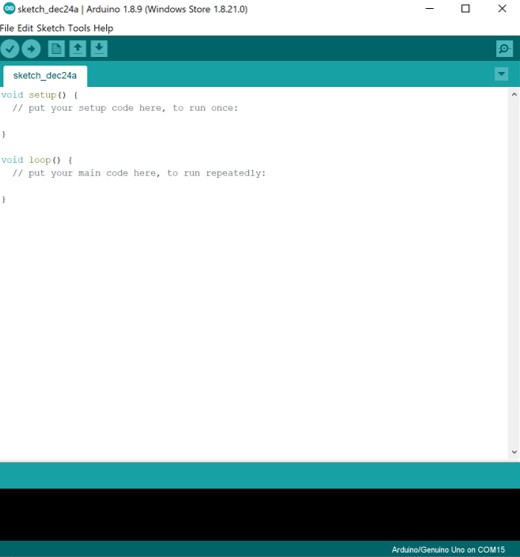The image size is (520, 557).
Task: Click the Arduino/Genuino Uno on COM15 status text
Action: tap(448, 550)
